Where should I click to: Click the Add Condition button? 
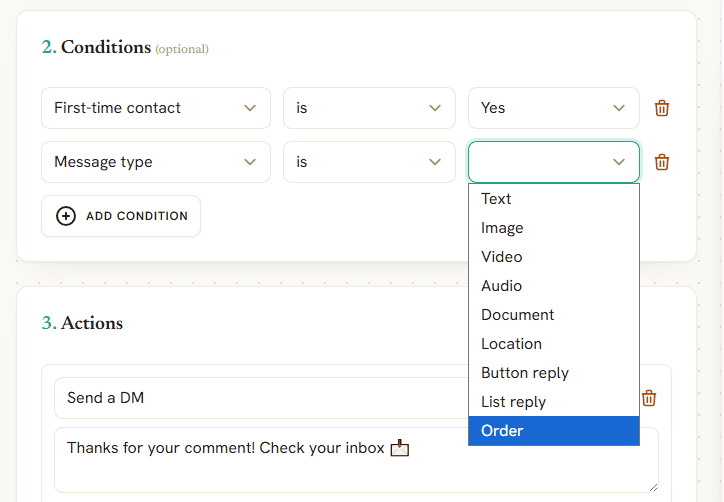[121, 216]
